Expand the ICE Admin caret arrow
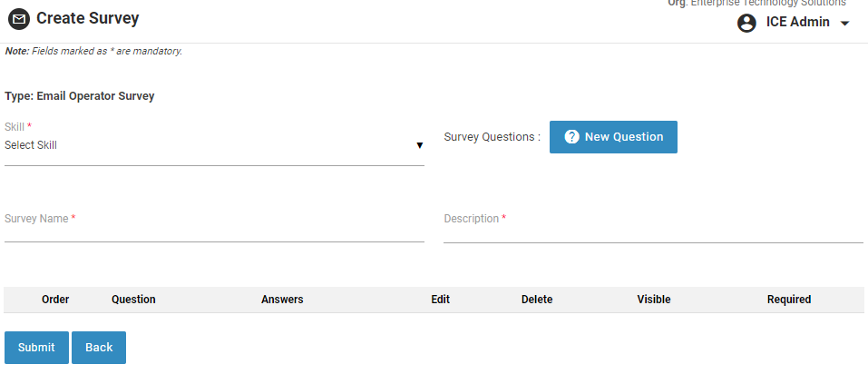This screenshot has height=384, width=868. pos(845,24)
